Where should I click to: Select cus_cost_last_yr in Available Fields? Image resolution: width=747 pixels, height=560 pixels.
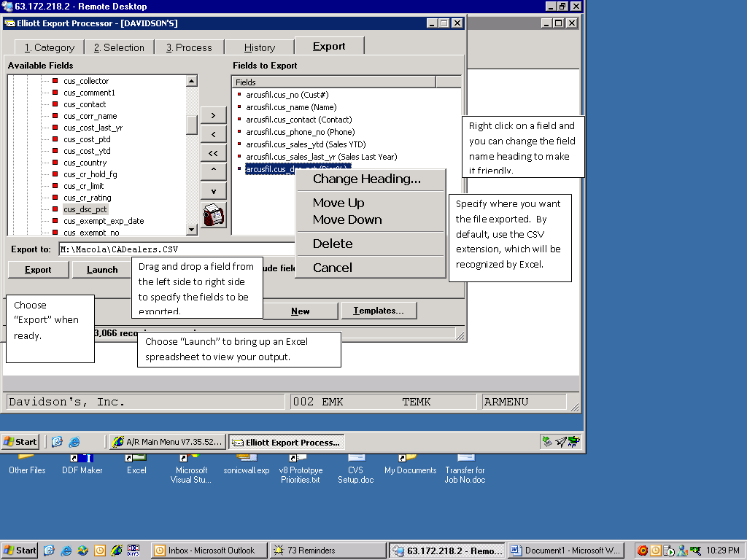pos(93,128)
